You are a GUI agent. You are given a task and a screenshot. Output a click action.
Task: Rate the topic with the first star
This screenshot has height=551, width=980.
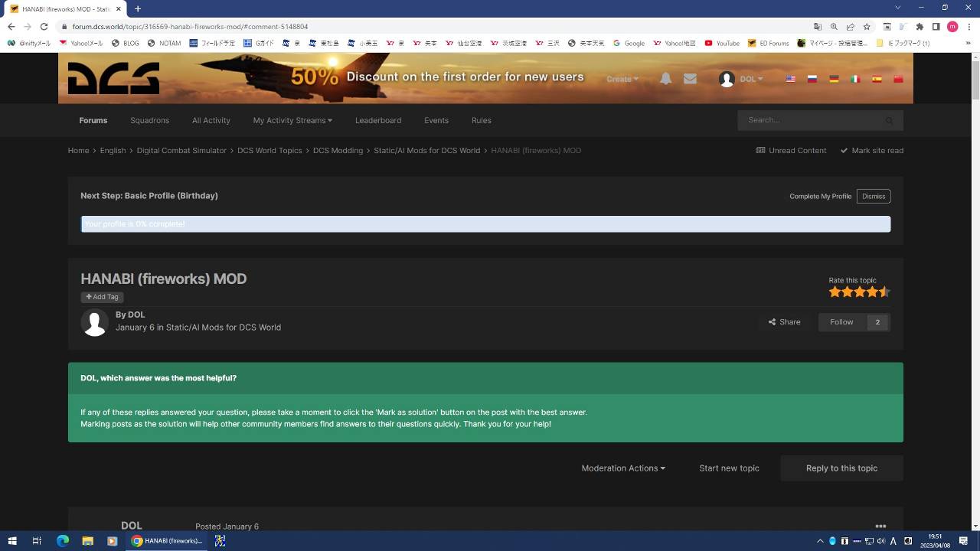coord(835,292)
